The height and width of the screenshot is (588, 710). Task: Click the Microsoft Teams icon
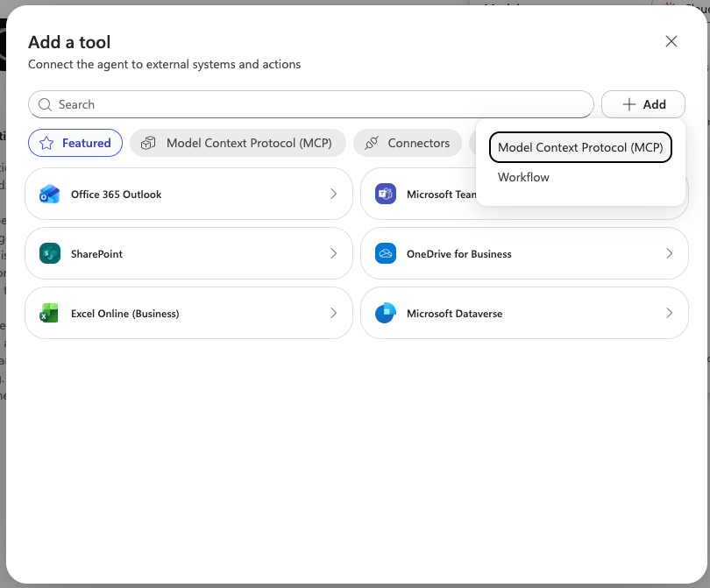(386, 195)
